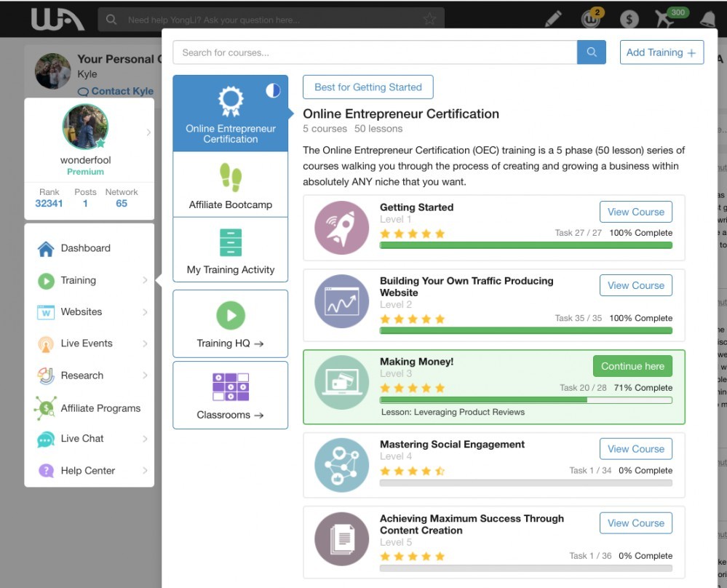Click the Websites W icon
727x588 pixels.
(46, 312)
